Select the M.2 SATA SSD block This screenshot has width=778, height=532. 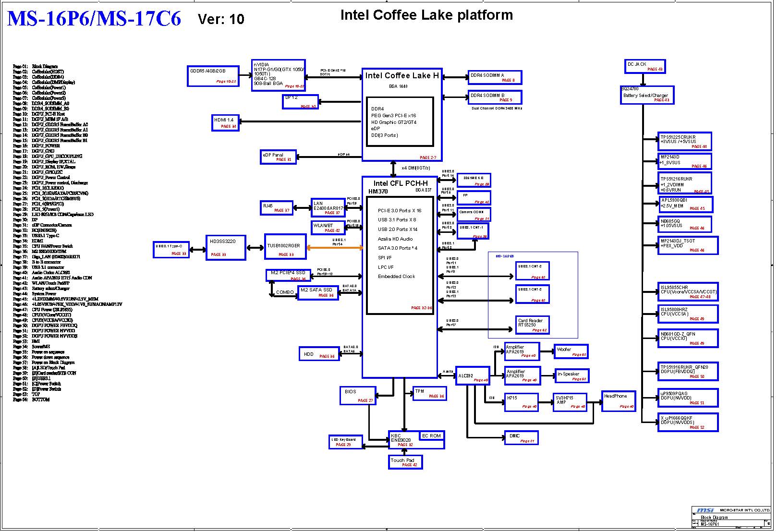(x=317, y=293)
